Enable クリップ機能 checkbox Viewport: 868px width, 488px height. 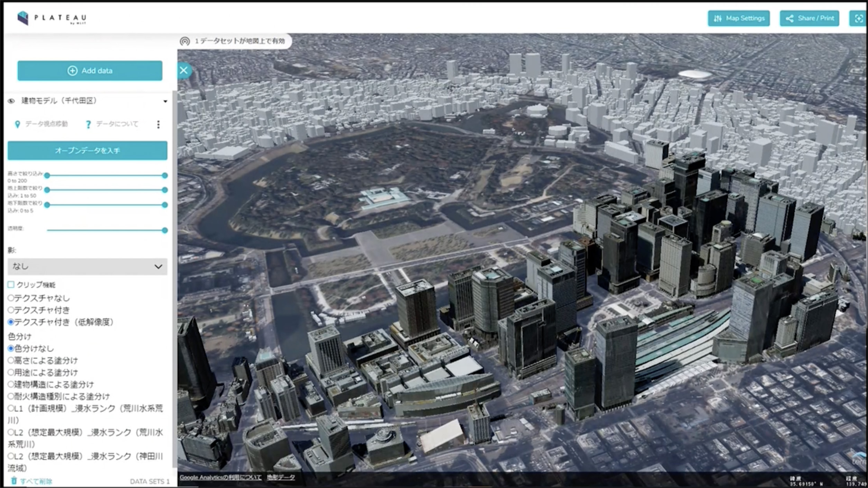click(x=11, y=285)
